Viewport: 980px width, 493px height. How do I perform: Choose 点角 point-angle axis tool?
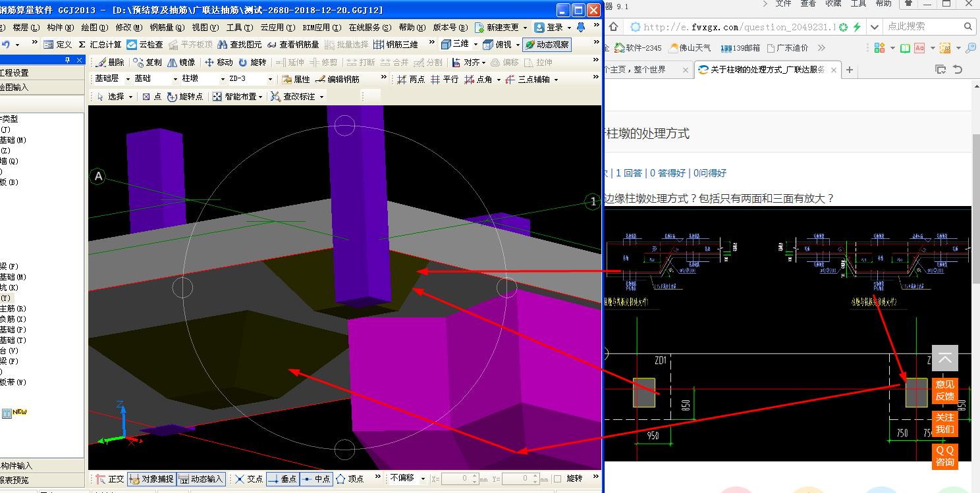(x=479, y=80)
